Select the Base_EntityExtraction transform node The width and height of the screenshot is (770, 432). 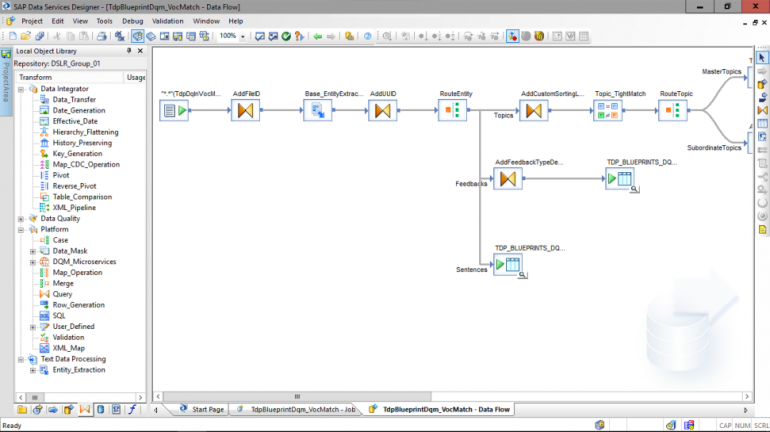(318, 110)
